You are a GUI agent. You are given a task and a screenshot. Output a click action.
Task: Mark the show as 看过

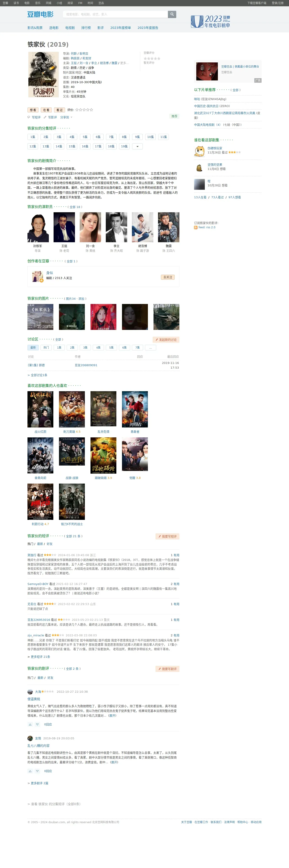59,110
